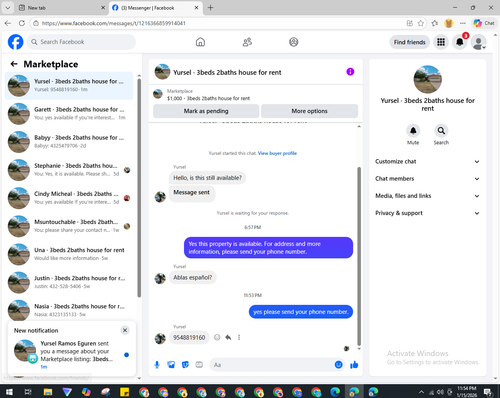Open emoji picker in message box
The image size is (500, 398).
(338, 365)
